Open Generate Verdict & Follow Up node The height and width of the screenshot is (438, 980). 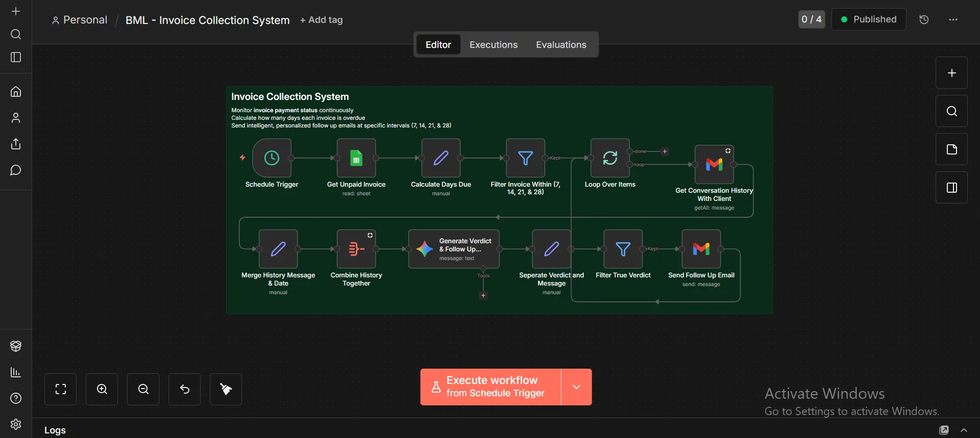click(x=454, y=249)
